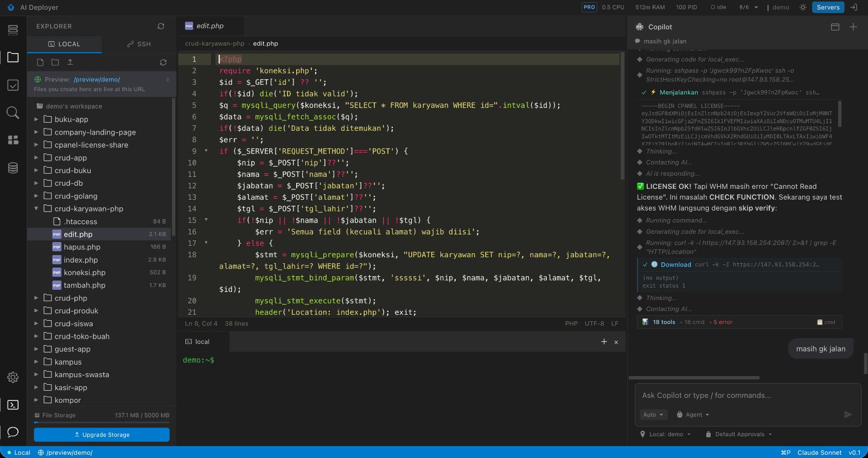Open the apps grid icon in activity bar
This screenshot has width=868, height=458.
pyautogui.click(x=13, y=140)
